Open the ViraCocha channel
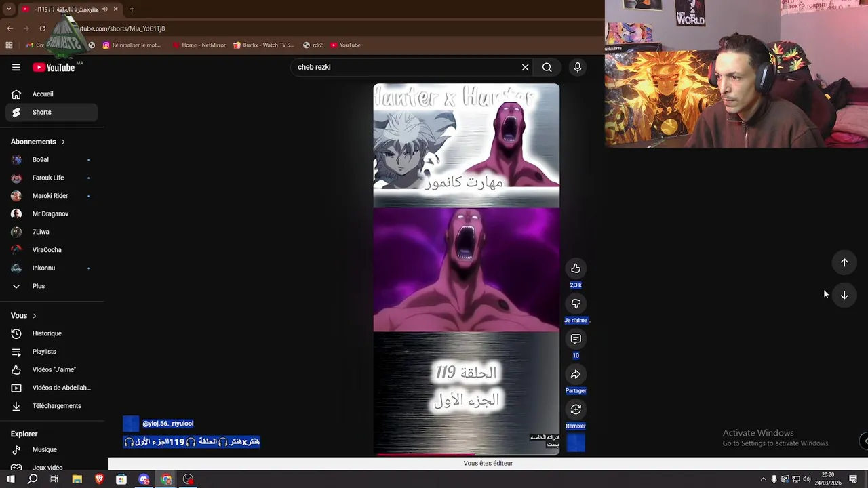The image size is (868, 488). pos(52,250)
